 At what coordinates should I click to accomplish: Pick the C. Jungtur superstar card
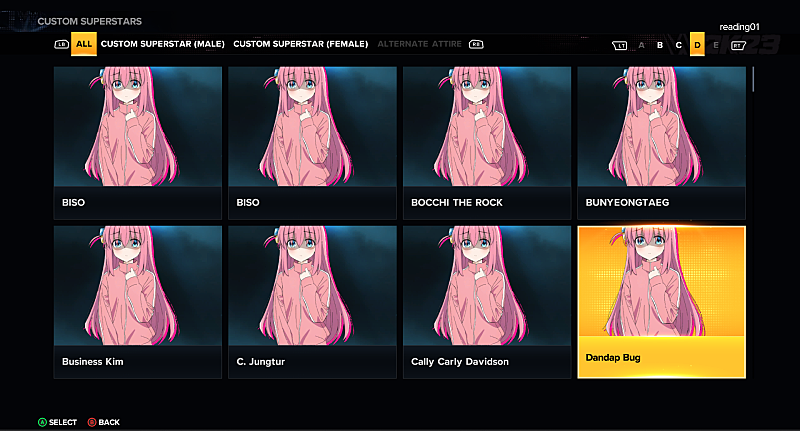(312, 302)
